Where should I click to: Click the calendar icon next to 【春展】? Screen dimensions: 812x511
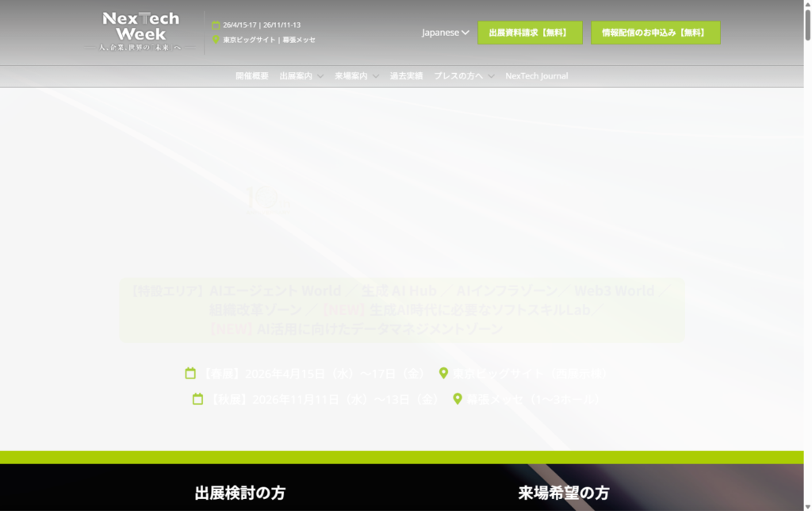[190, 373]
